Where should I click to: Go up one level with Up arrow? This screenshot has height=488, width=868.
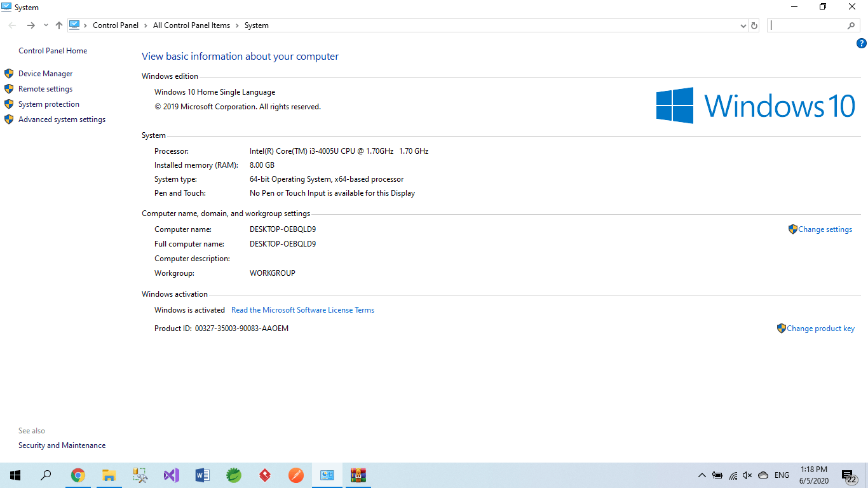59,25
